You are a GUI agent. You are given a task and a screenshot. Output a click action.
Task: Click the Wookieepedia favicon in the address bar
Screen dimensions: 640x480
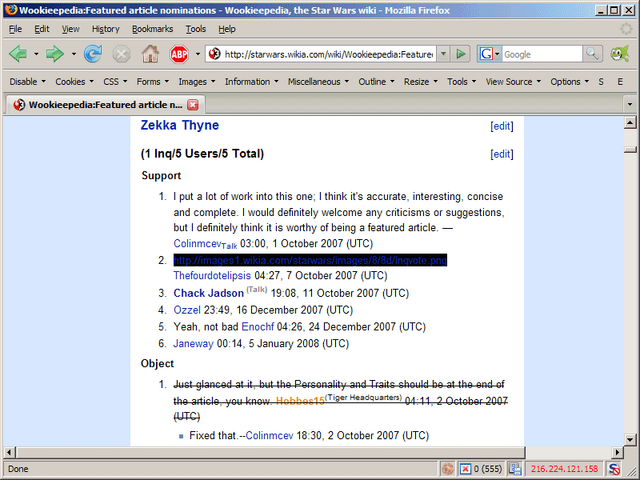click(214, 54)
